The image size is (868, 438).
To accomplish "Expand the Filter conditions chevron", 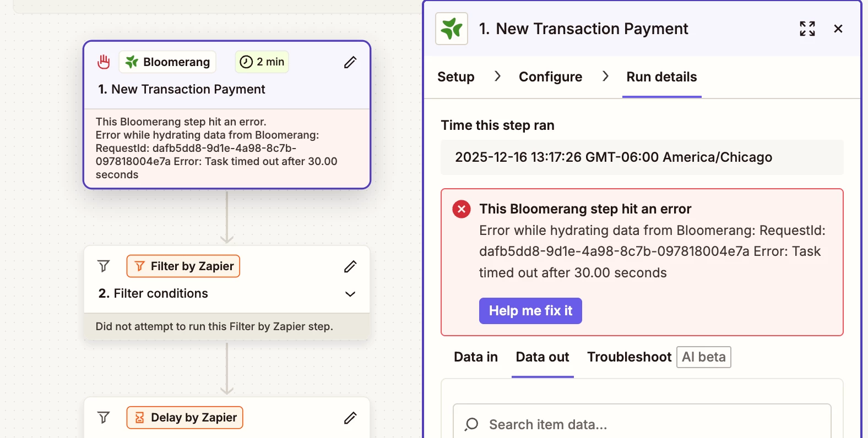I will pyautogui.click(x=350, y=294).
